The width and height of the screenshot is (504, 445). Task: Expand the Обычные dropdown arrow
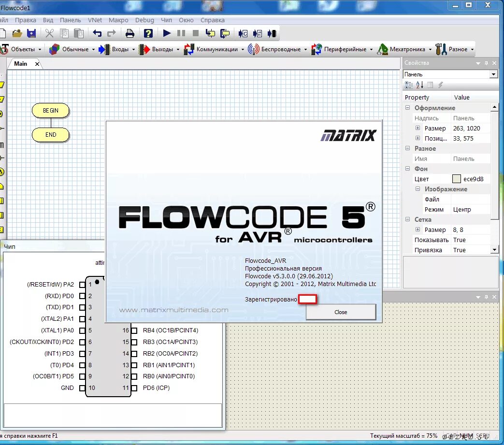click(x=93, y=49)
